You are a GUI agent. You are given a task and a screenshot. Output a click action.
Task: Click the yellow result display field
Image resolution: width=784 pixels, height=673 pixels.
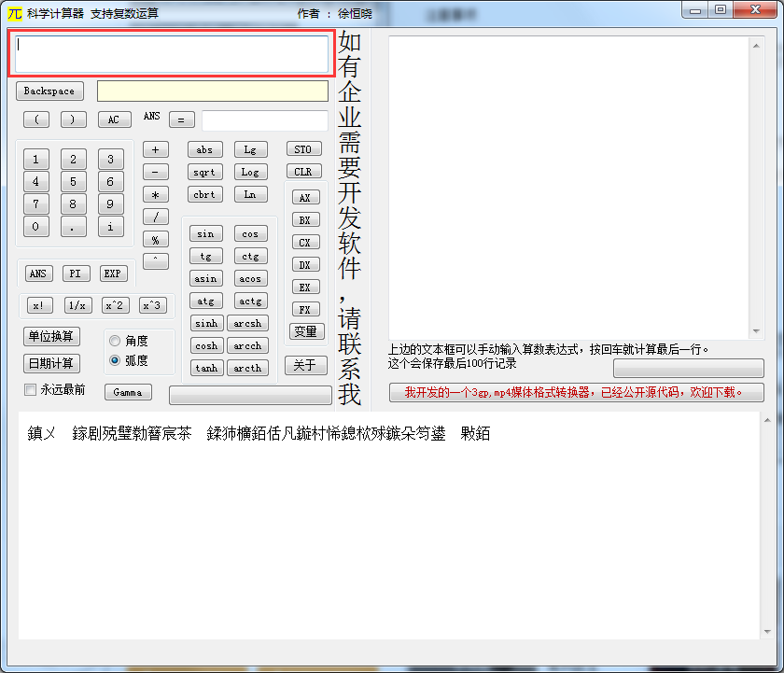pyautogui.click(x=212, y=91)
